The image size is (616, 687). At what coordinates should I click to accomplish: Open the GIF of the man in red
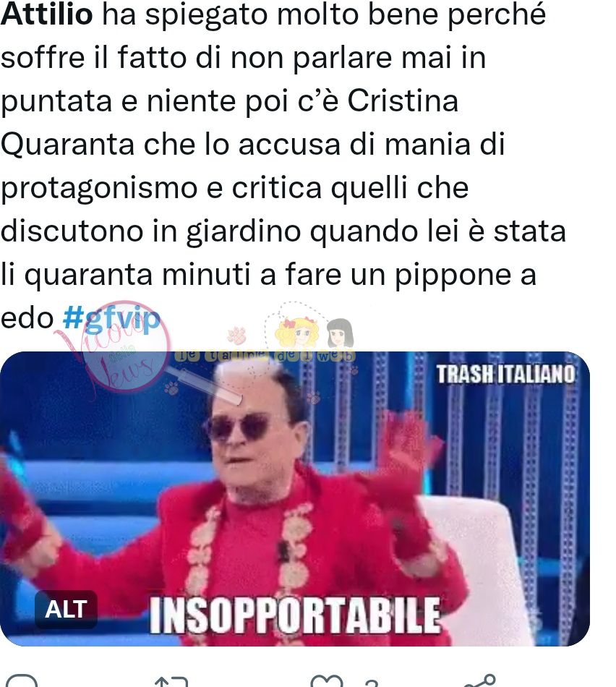pyautogui.click(x=295, y=498)
